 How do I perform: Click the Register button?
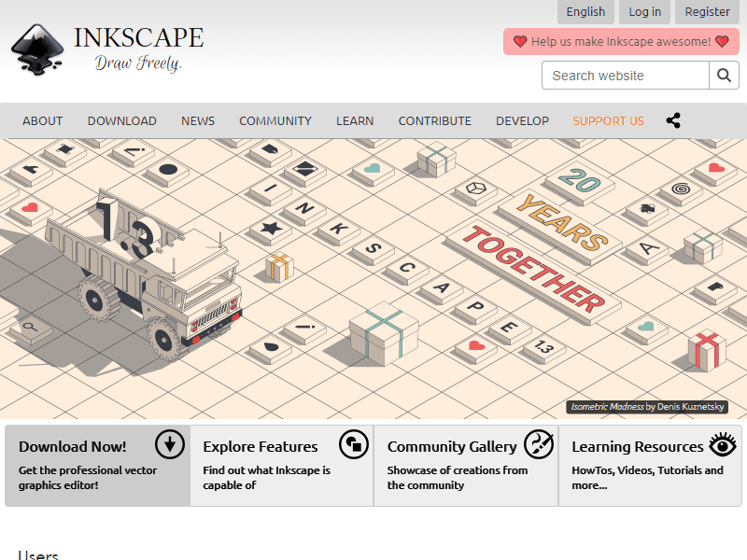(707, 12)
